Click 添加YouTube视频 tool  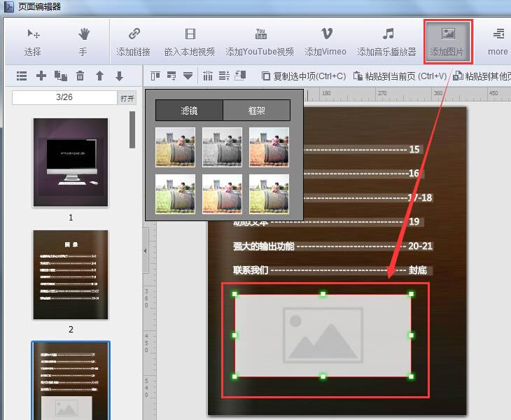click(x=260, y=42)
